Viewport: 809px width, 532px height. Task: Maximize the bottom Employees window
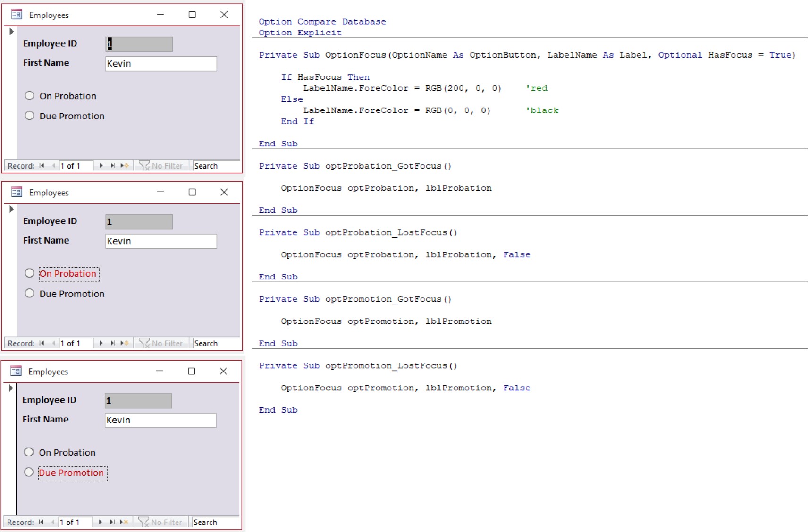(x=191, y=371)
